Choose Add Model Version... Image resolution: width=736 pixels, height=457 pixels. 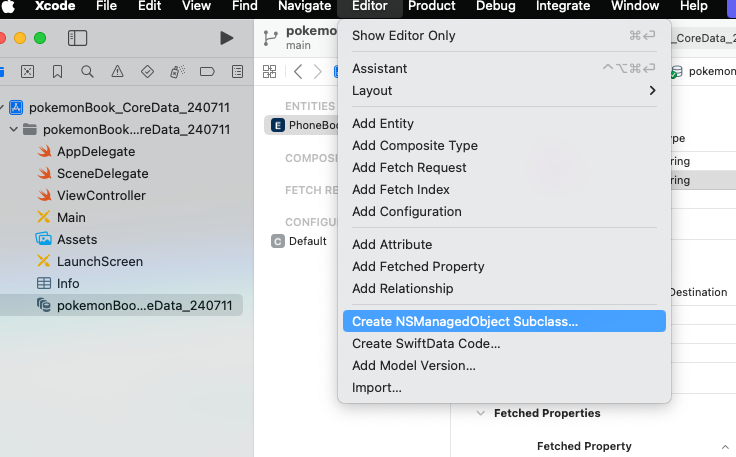click(504, 366)
